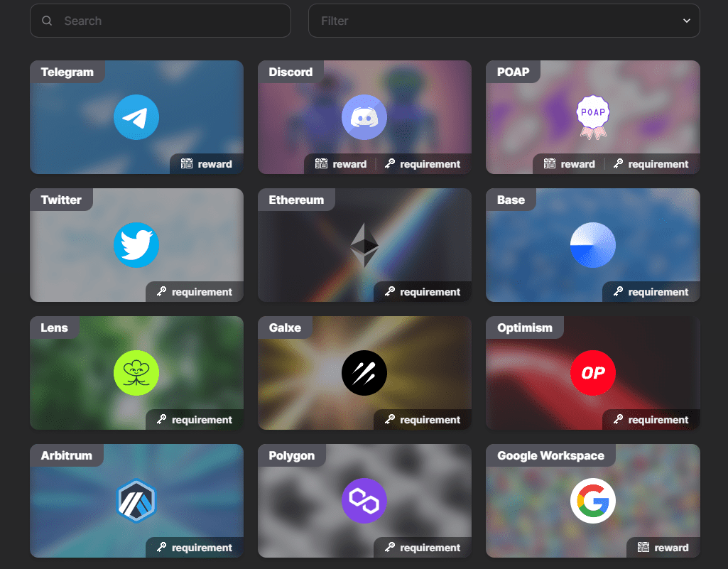Viewport: 728px width, 569px height.
Task: Click the key icon on Optimism card
Action: coord(618,419)
